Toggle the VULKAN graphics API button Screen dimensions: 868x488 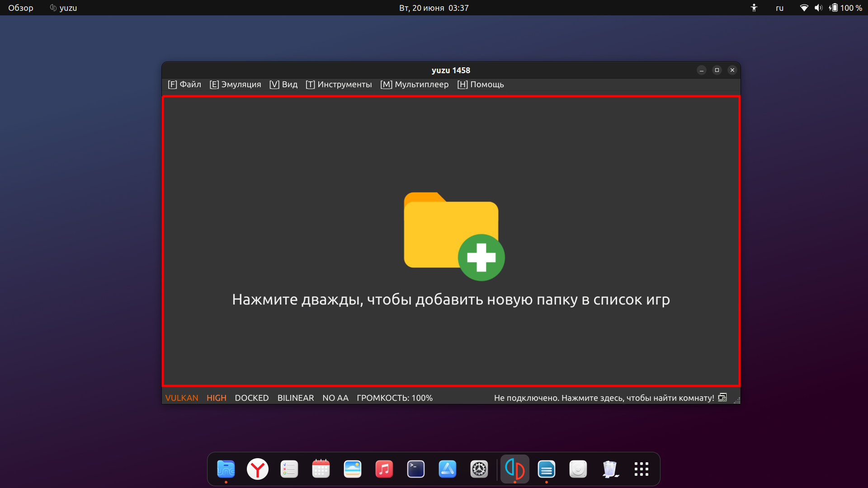[182, 398]
